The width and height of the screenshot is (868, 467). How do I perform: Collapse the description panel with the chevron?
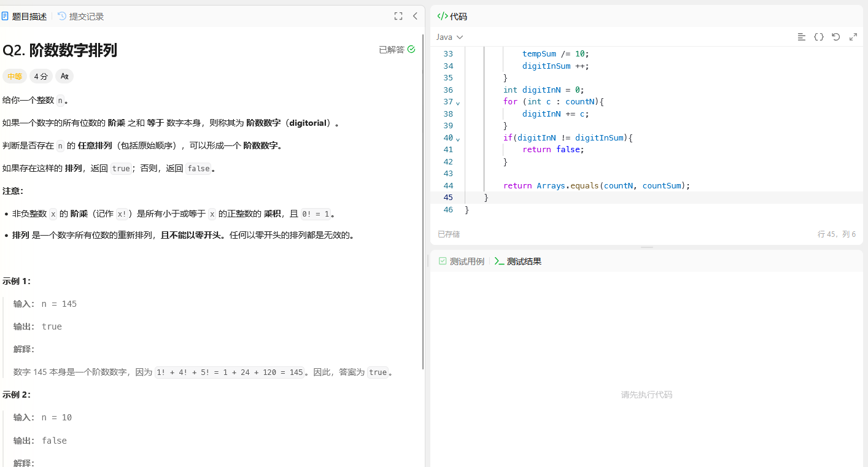[415, 16]
